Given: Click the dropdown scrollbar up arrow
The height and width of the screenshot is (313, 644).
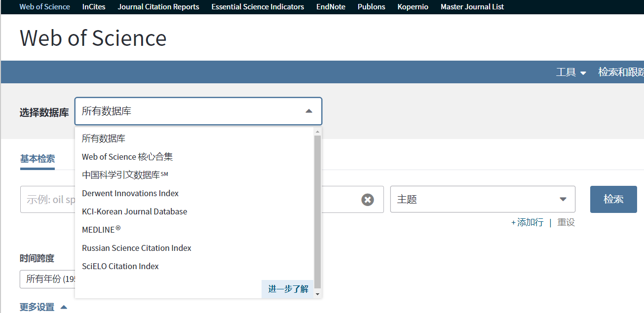Looking at the screenshot, I should click(318, 132).
